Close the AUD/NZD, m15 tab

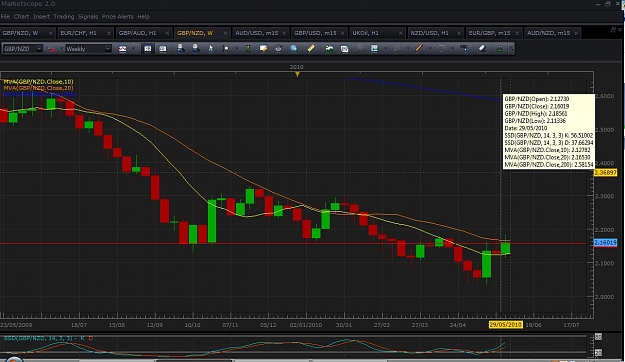pos(576,33)
